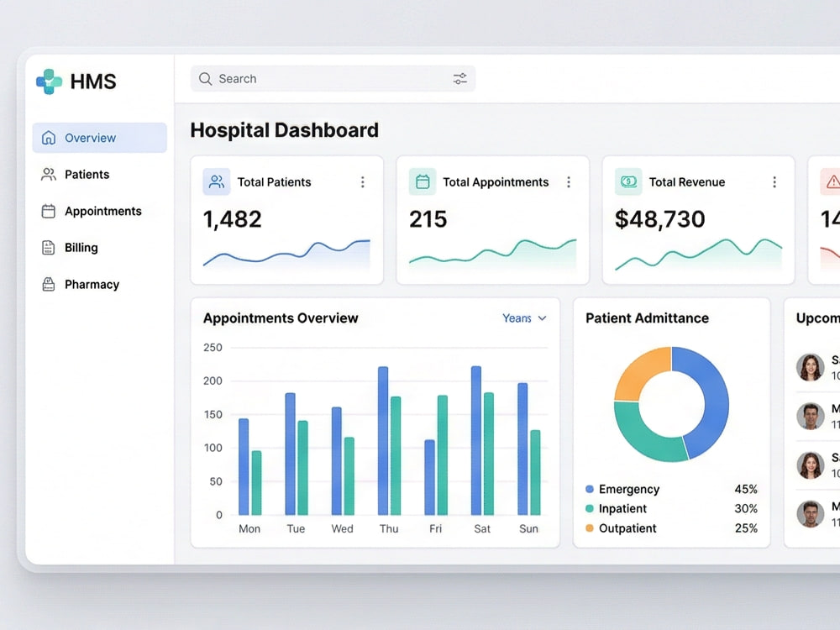Focus the Search input field
The image size is (840, 630).
(333, 79)
